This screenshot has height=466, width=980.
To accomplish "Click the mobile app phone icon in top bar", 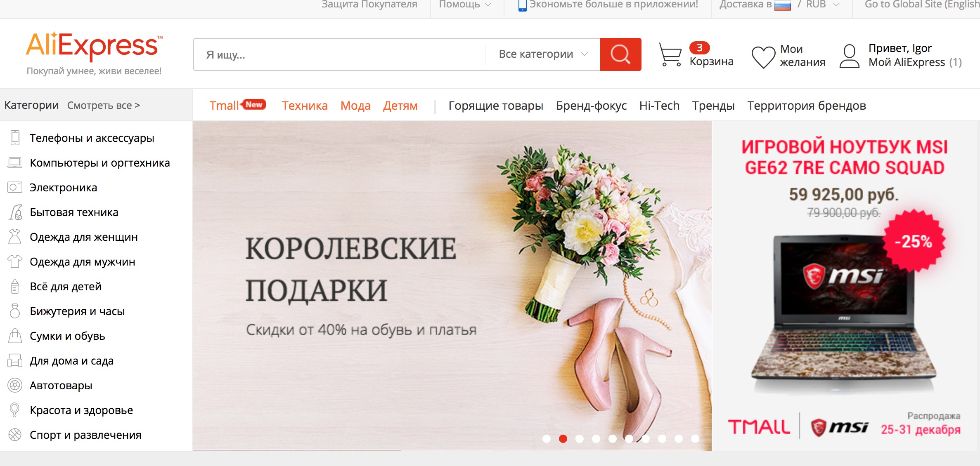I will pyautogui.click(x=522, y=5).
